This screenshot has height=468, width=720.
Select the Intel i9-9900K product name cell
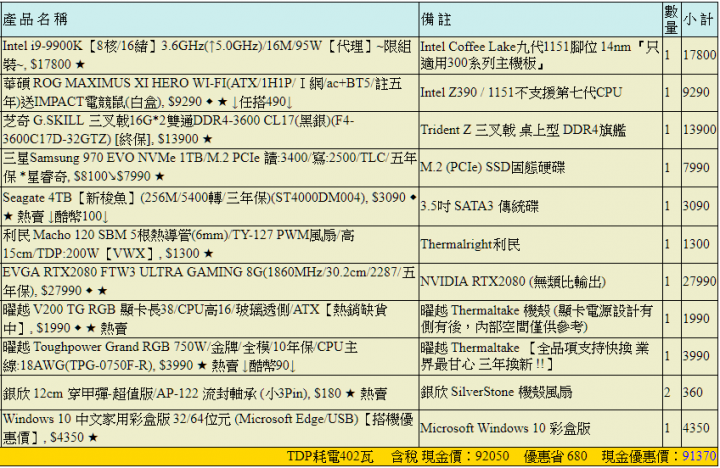(x=210, y=55)
